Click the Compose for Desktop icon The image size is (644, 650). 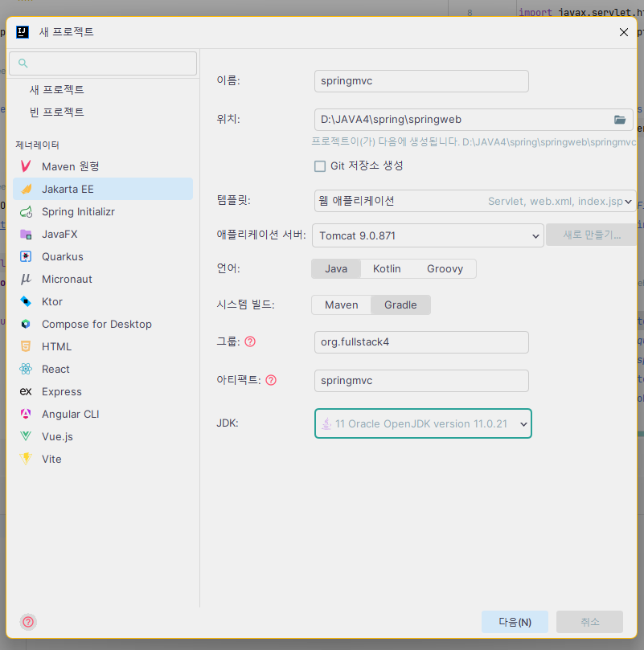[x=26, y=324]
